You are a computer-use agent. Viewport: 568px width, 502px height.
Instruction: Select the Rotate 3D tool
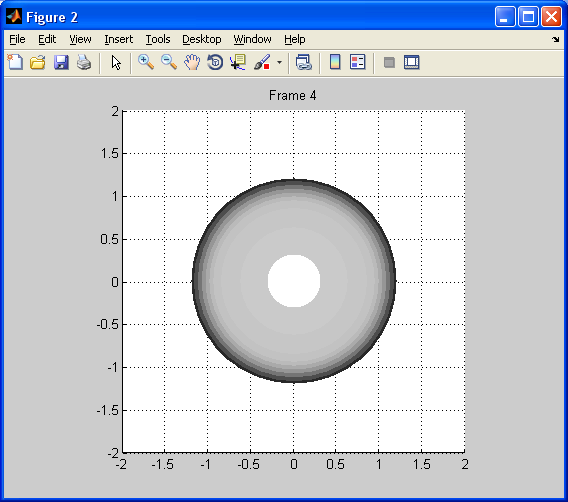pos(215,62)
